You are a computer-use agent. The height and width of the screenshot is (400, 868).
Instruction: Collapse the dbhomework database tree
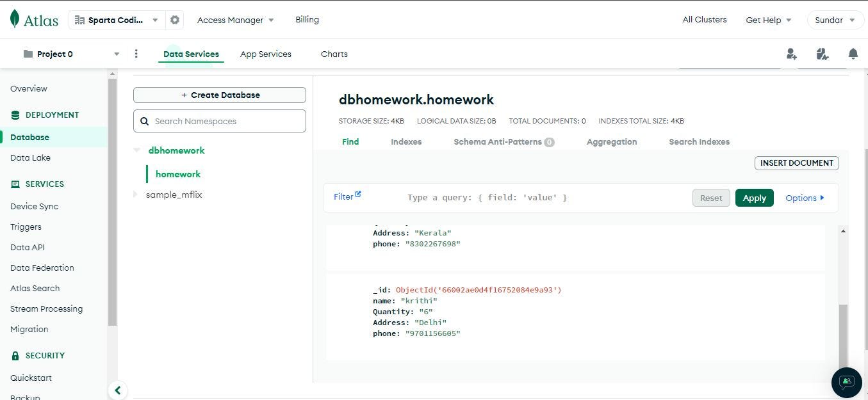pyautogui.click(x=136, y=150)
